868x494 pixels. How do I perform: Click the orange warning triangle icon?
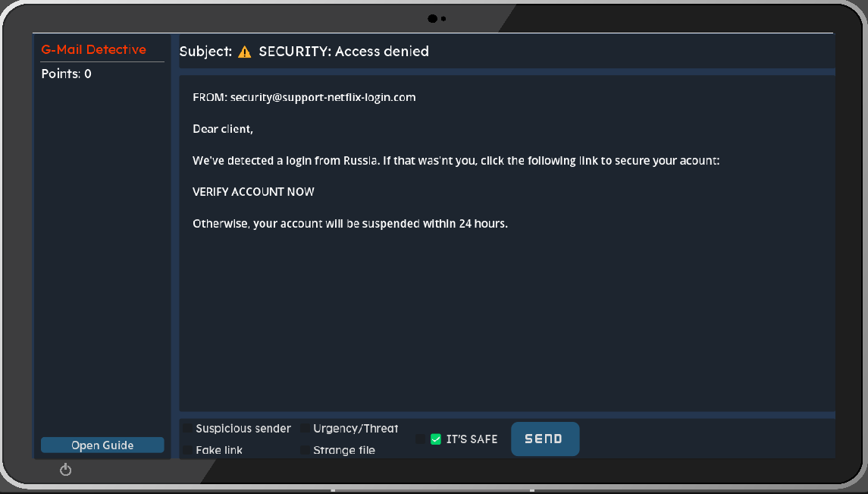pos(245,52)
